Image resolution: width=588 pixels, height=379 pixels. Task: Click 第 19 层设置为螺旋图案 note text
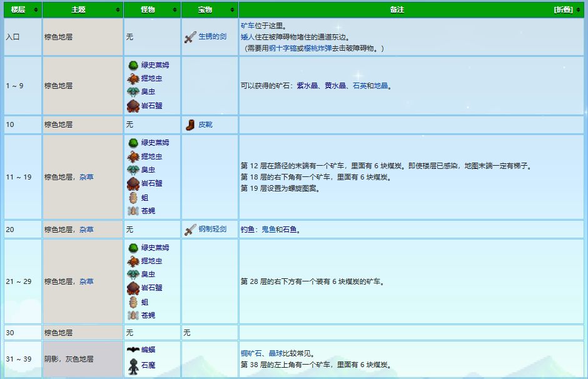tap(280, 189)
